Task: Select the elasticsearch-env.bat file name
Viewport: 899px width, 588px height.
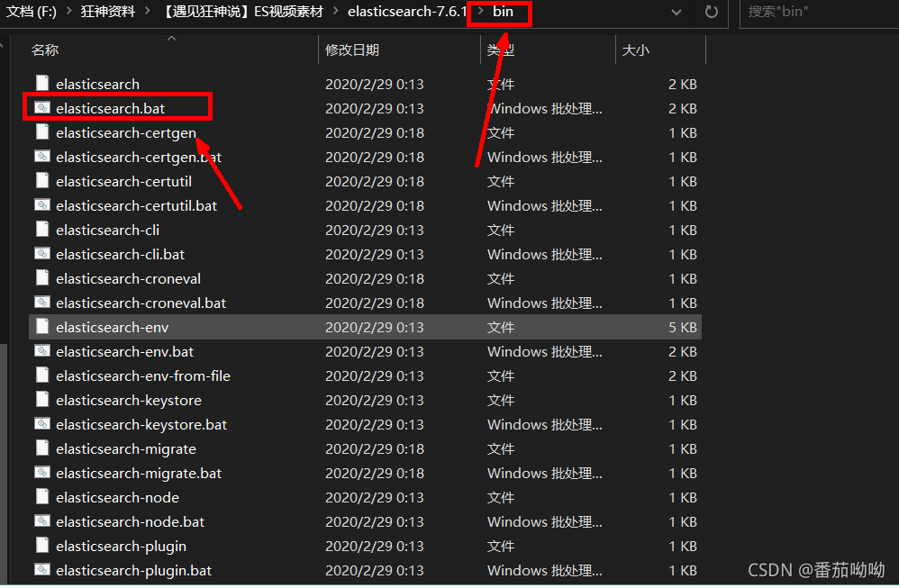Action: click(x=124, y=352)
